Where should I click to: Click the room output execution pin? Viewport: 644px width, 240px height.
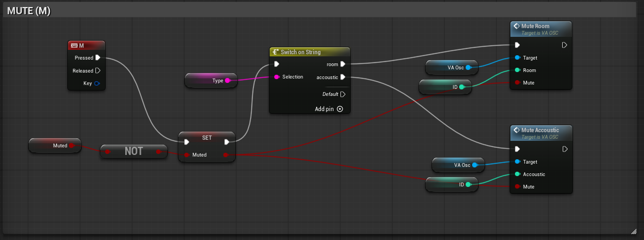pos(343,64)
